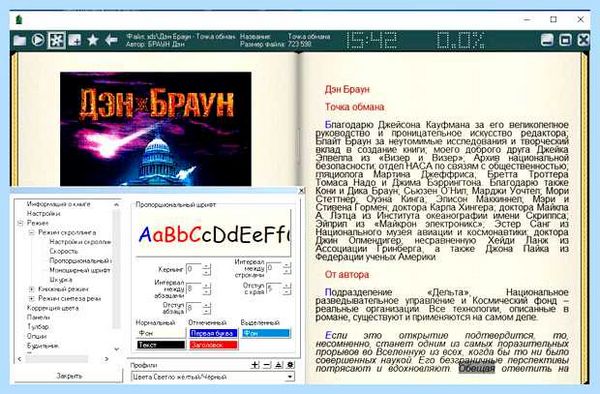Increase Кернинг with up stepper arrow

pyautogui.click(x=206, y=267)
